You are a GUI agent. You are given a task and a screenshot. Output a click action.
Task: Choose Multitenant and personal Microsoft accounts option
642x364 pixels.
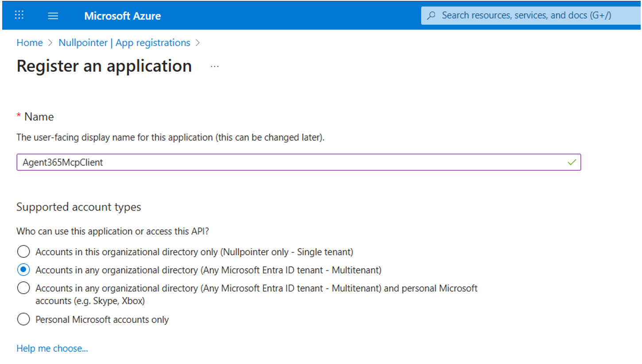point(23,288)
